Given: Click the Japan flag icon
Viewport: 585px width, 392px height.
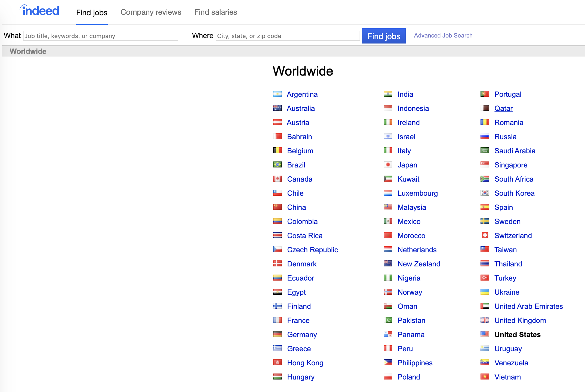Looking at the screenshot, I should click(388, 165).
